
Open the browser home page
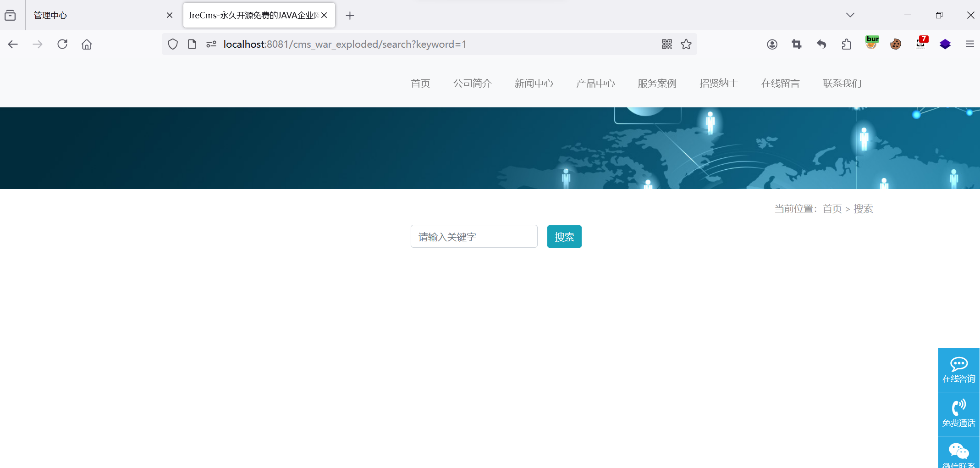(x=87, y=44)
